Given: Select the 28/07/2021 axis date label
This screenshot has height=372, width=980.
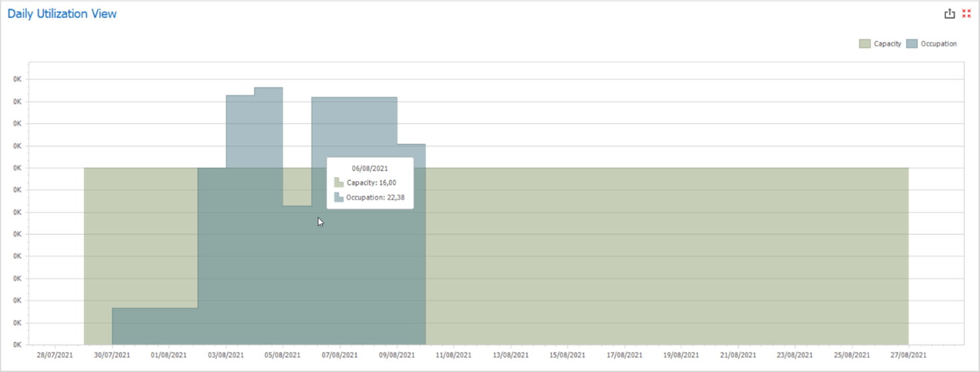Looking at the screenshot, I should click(55, 355).
